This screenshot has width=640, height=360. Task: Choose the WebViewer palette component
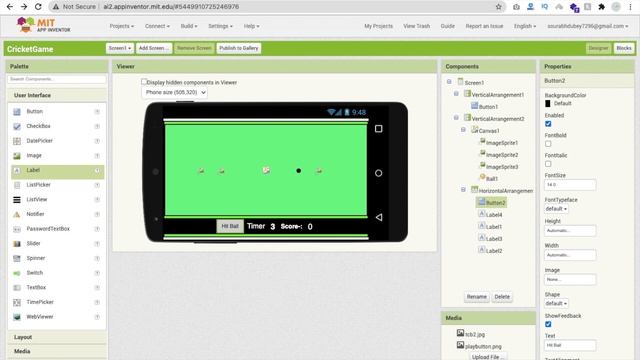40,317
